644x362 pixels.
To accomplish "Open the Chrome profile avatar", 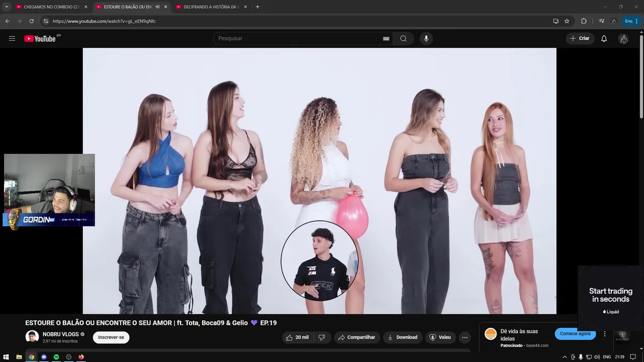I will [x=614, y=21].
